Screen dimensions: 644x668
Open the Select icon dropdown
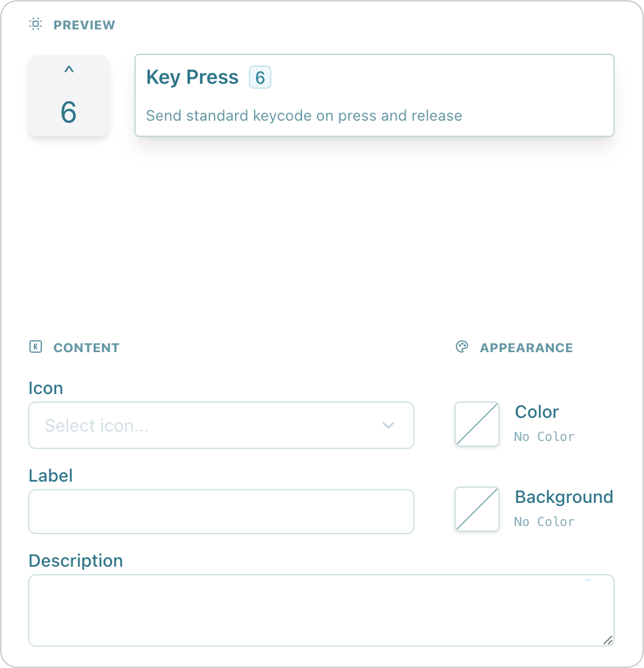221,425
